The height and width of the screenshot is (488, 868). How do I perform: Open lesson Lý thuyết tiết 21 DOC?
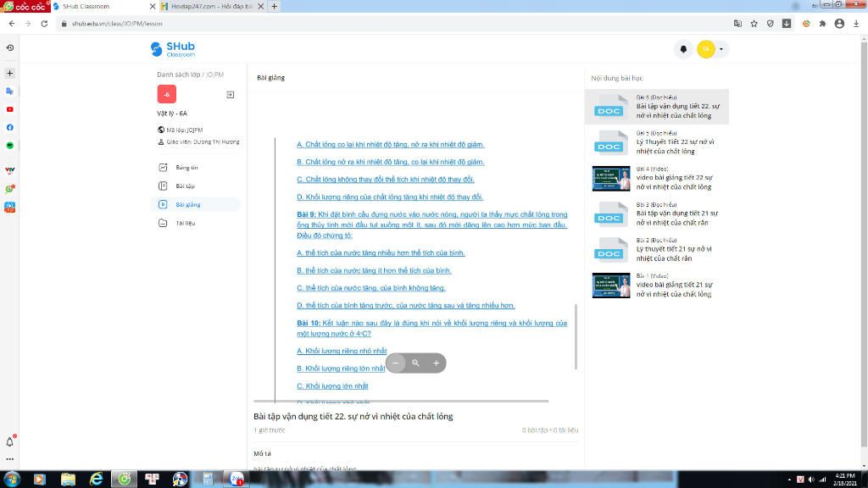click(657, 250)
